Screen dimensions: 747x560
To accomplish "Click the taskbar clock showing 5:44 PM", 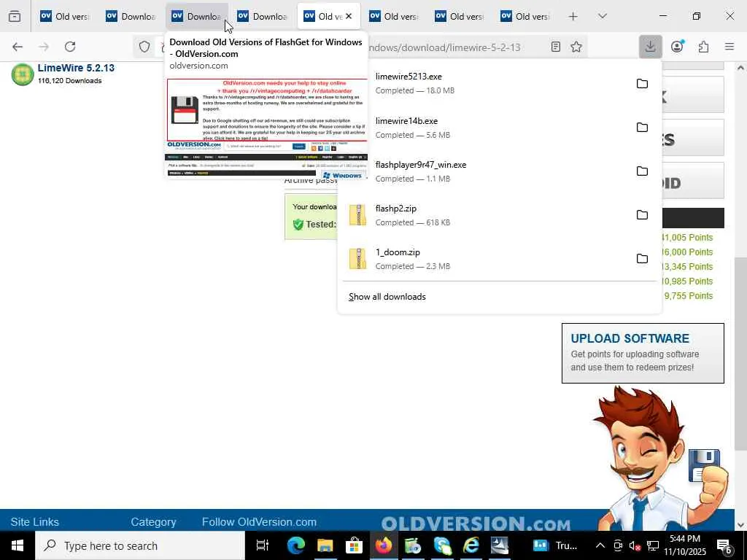I will tap(684, 545).
